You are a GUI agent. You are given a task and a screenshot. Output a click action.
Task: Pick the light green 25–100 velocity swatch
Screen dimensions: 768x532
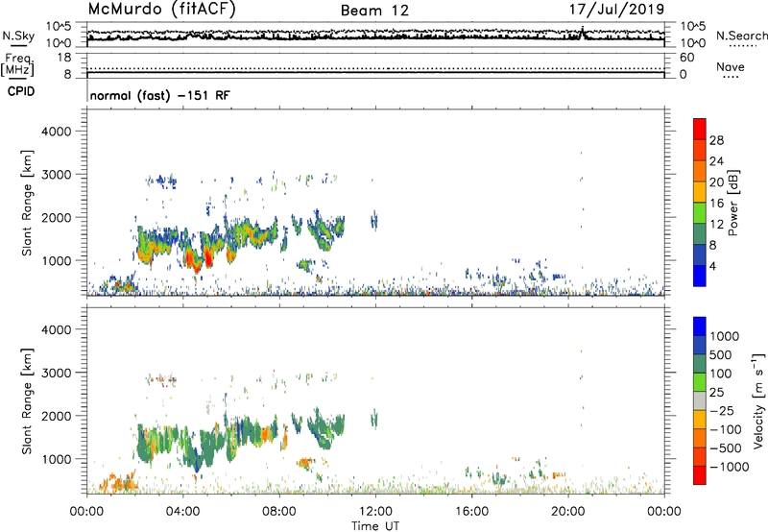pyautogui.click(x=700, y=382)
